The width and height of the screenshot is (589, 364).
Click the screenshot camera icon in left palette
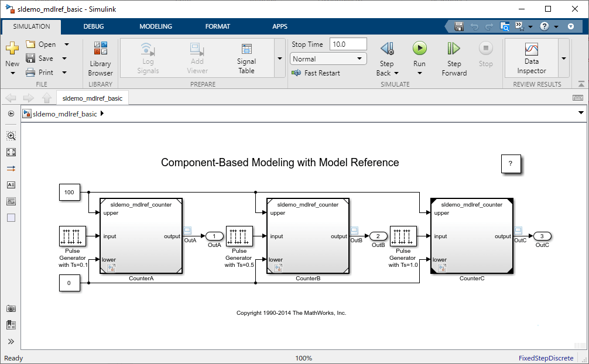tap(11, 308)
